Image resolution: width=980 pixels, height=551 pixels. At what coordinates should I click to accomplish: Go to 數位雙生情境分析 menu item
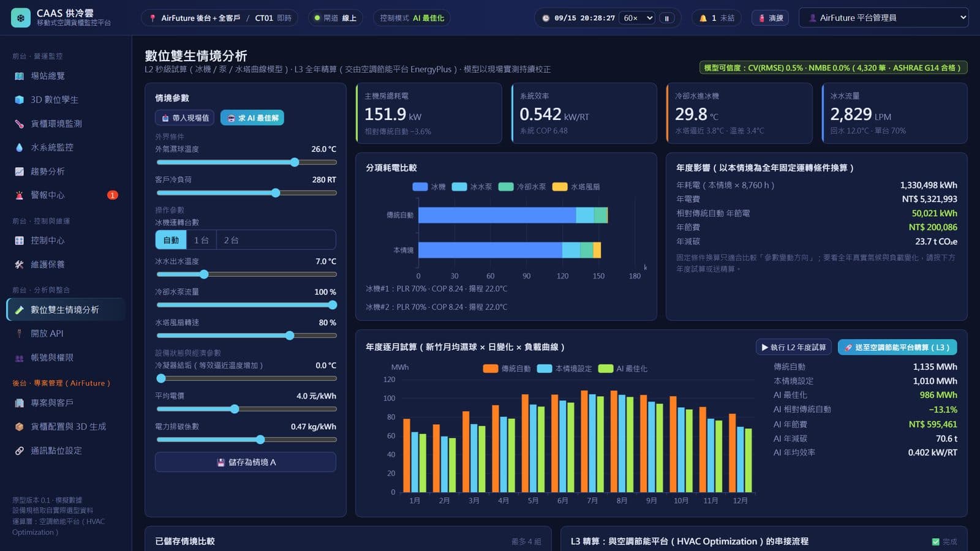tap(66, 310)
